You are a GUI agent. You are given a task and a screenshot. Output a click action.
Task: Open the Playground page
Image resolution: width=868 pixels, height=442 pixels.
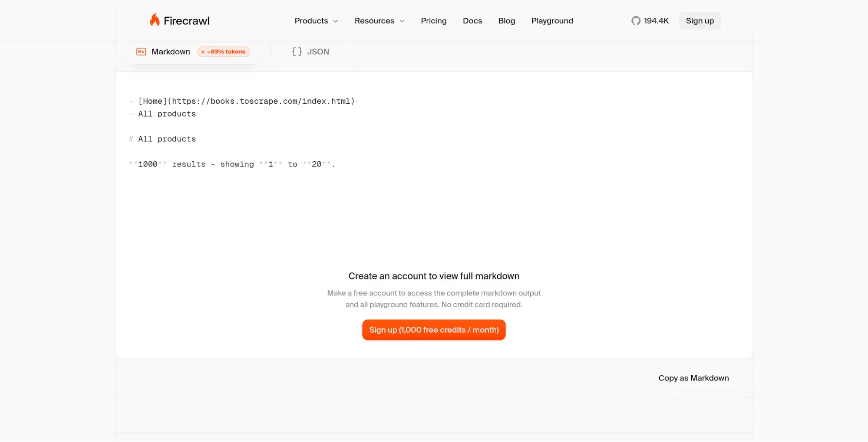[x=552, y=21]
